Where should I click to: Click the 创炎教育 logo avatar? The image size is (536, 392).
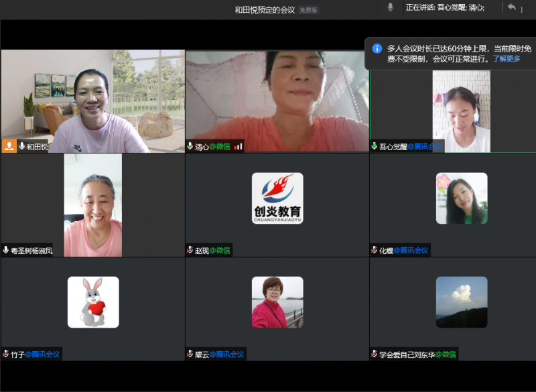pos(277,198)
